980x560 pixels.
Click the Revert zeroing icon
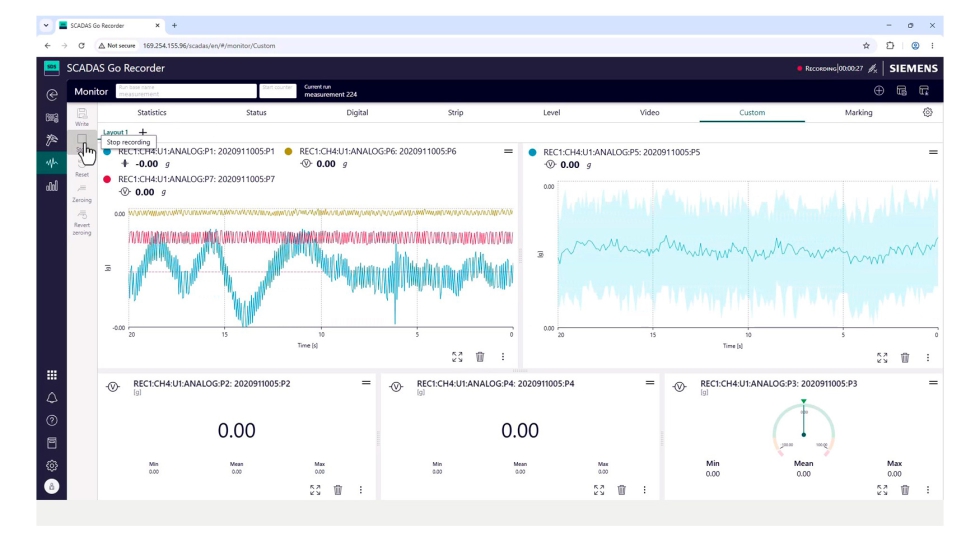[x=82, y=214]
